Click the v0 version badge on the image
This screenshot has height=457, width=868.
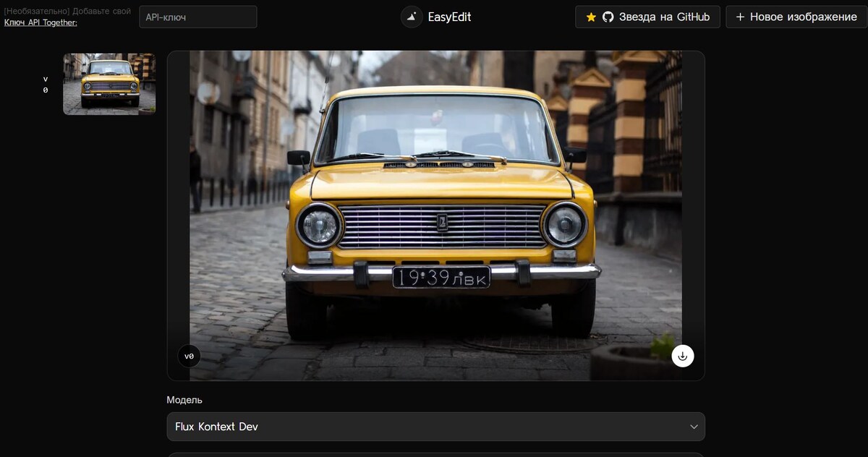coord(189,356)
